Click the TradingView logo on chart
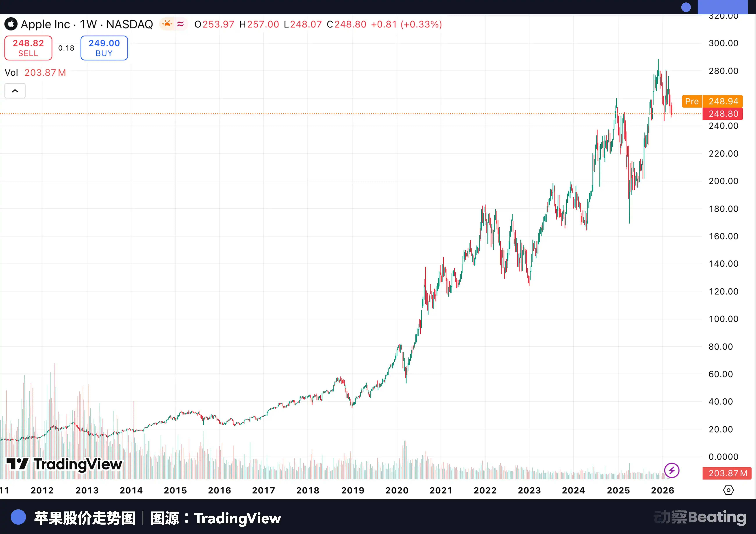The width and height of the screenshot is (756, 534). 65,464
